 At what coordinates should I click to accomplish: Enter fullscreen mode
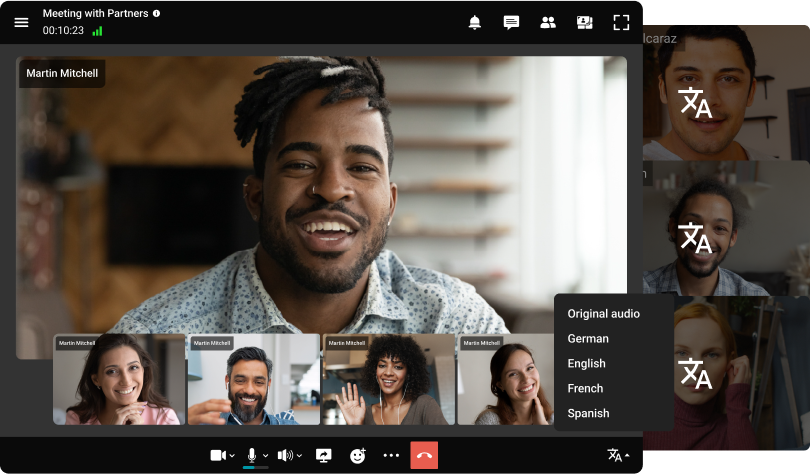tap(621, 22)
